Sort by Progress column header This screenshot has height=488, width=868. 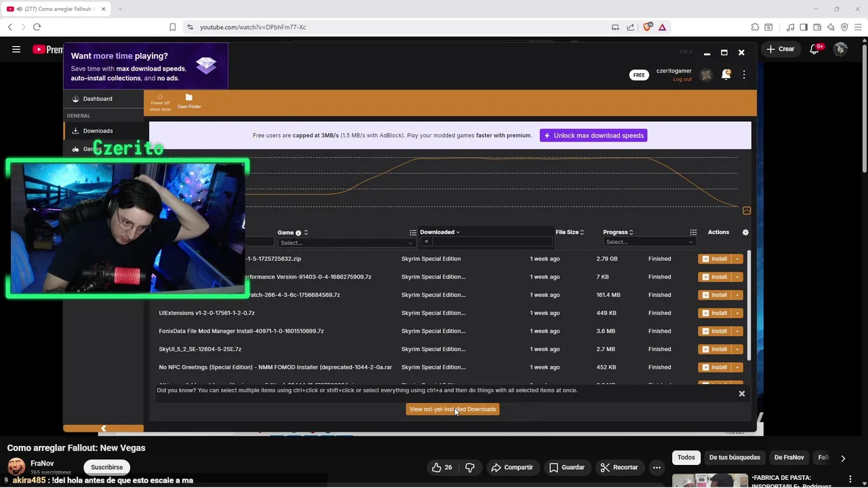tap(618, 232)
